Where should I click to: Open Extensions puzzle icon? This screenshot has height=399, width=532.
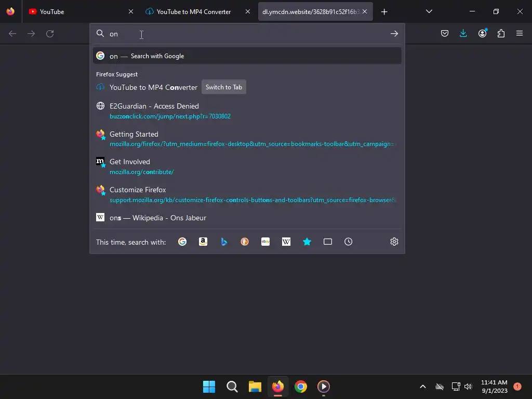501,33
